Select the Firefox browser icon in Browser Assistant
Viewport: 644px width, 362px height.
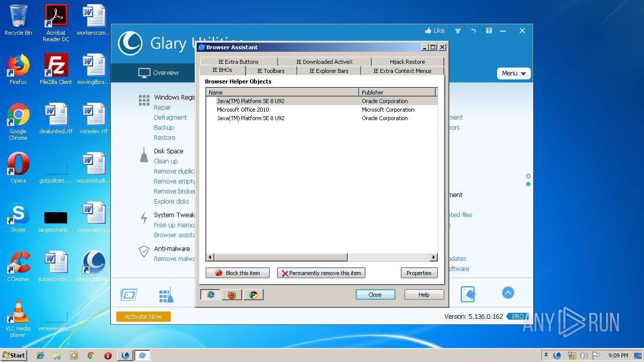point(232,295)
